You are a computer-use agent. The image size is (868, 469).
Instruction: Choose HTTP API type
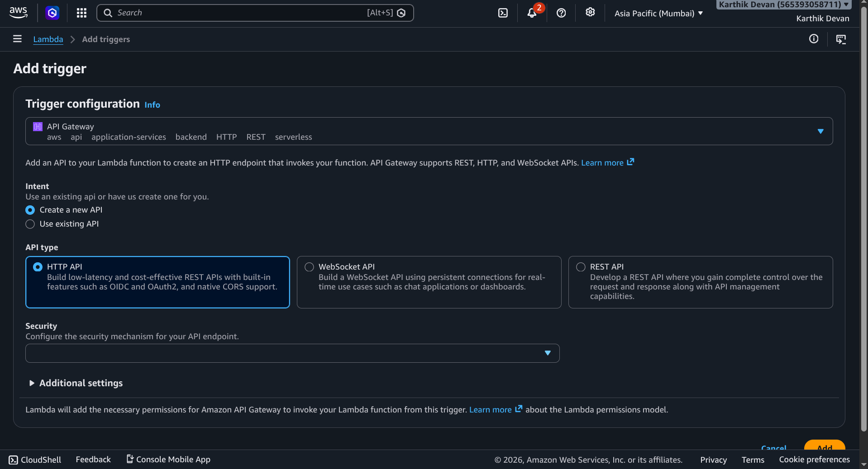(157, 282)
